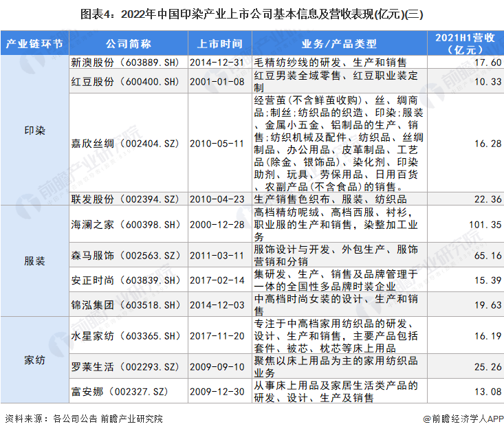Select the 服装 category cell
The height and width of the screenshot is (433, 504).
coord(34,260)
